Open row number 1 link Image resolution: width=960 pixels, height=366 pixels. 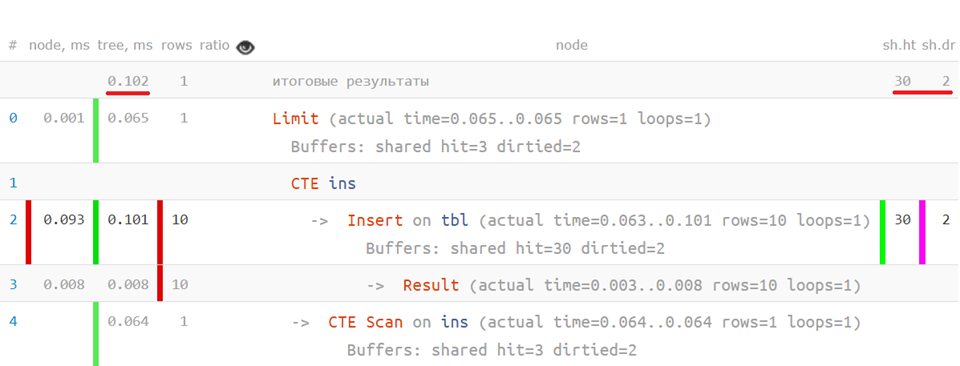pyautogui.click(x=13, y=182)
